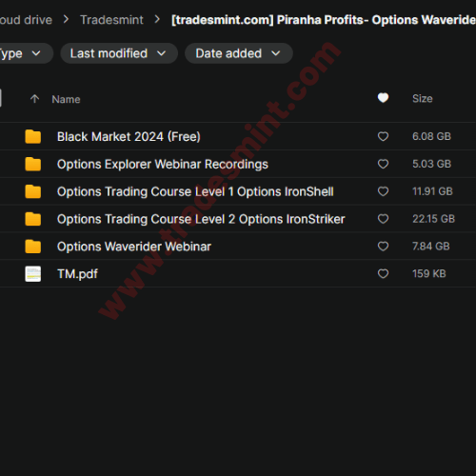Favourite Options Explorer Webinar Recordings folder
This screenshot has height=476, width=476.
pos(383,164)
